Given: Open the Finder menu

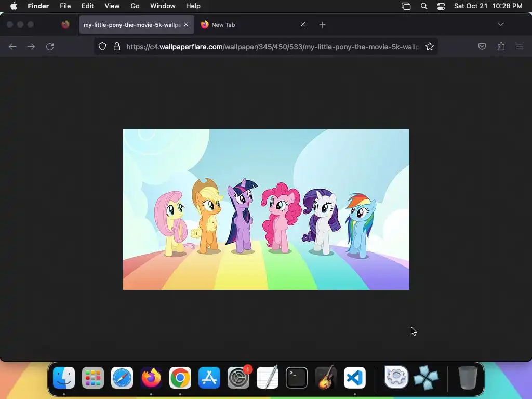Looking at the screenshot, I should pos(38,6).
